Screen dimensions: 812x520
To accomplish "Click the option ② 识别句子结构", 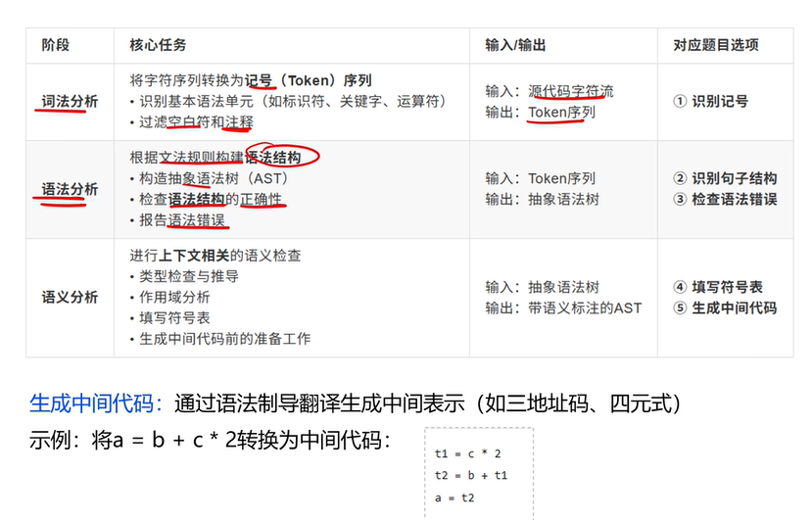I will click(x=725, y=178).
